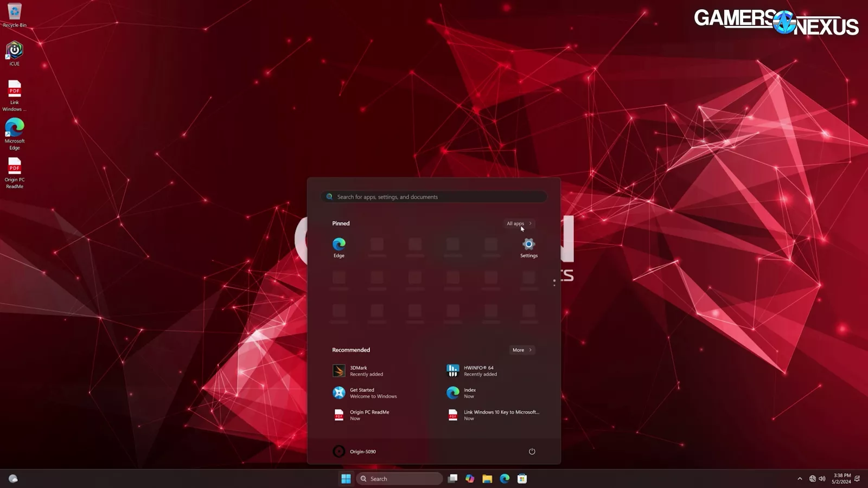
Task: Click the Copilot icon in the taskbar
Action: point(470,479)
